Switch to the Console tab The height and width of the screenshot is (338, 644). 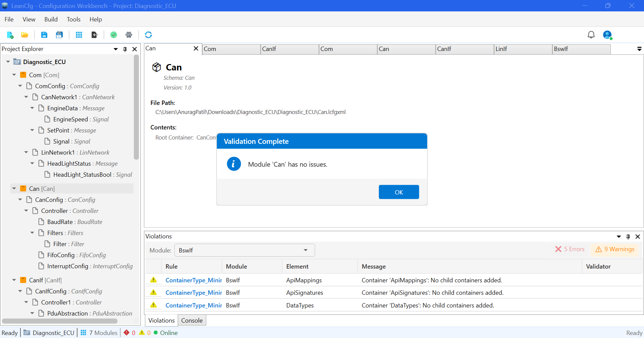192,321
